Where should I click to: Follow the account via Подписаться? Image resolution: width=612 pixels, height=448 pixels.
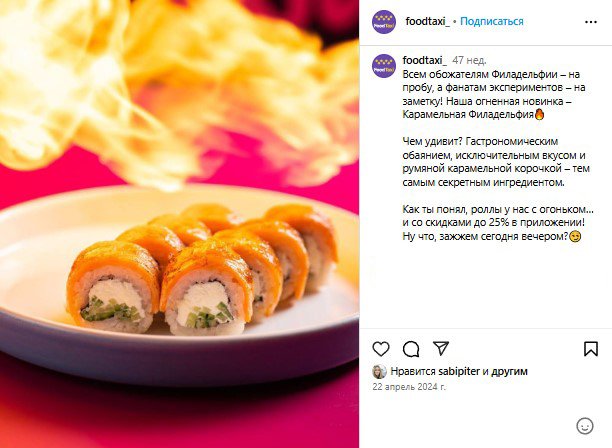pos(491,21)
